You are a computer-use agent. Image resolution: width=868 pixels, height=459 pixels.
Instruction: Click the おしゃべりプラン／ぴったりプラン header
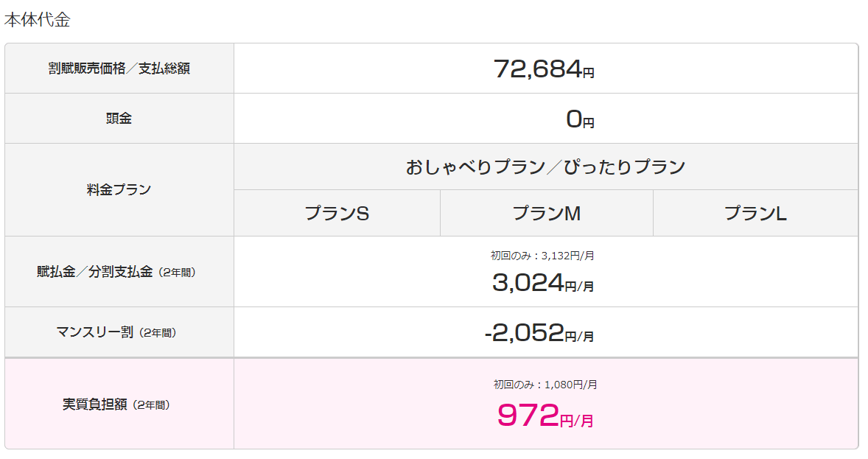coord(546,167)
